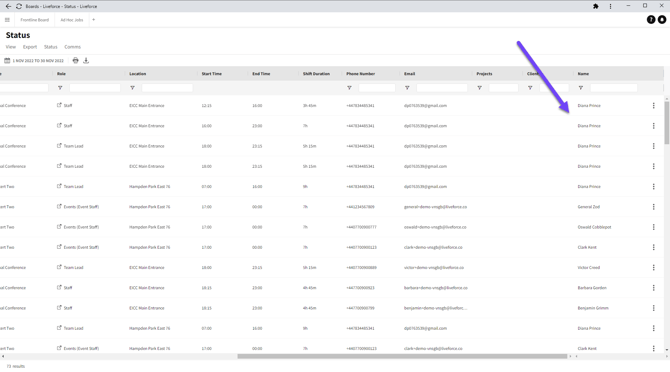The image size is (670, 372).
Task: Sort by the Shift Duration column header
Action: pyautogui.click(x=316, y=74)
